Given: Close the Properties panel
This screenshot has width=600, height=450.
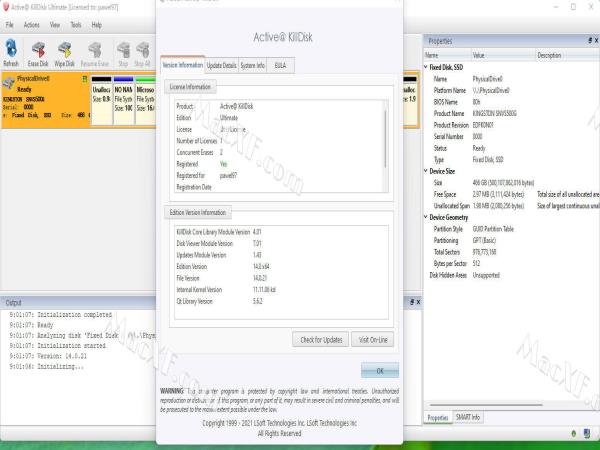Looking at the screenshot, I should click(596, 40).
